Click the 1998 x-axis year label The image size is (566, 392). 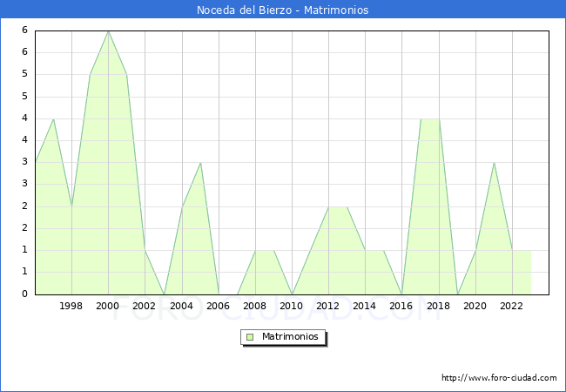71,306
